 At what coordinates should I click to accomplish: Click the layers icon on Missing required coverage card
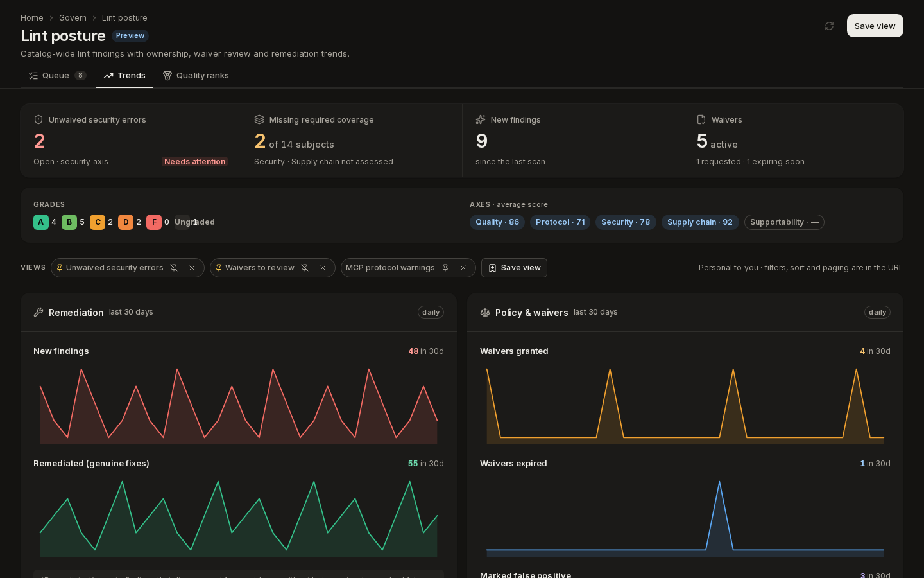pyautogui.click(x=259, y=119)
